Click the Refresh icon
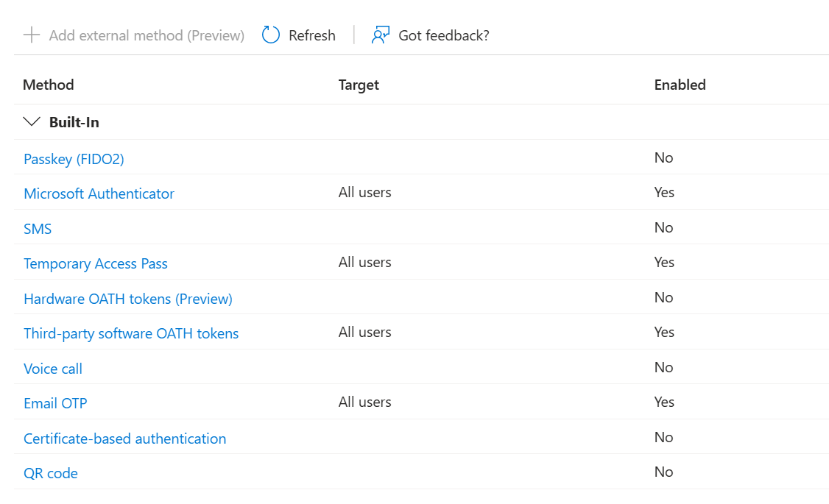Screen dimensions: 829x504 point(270,35)
